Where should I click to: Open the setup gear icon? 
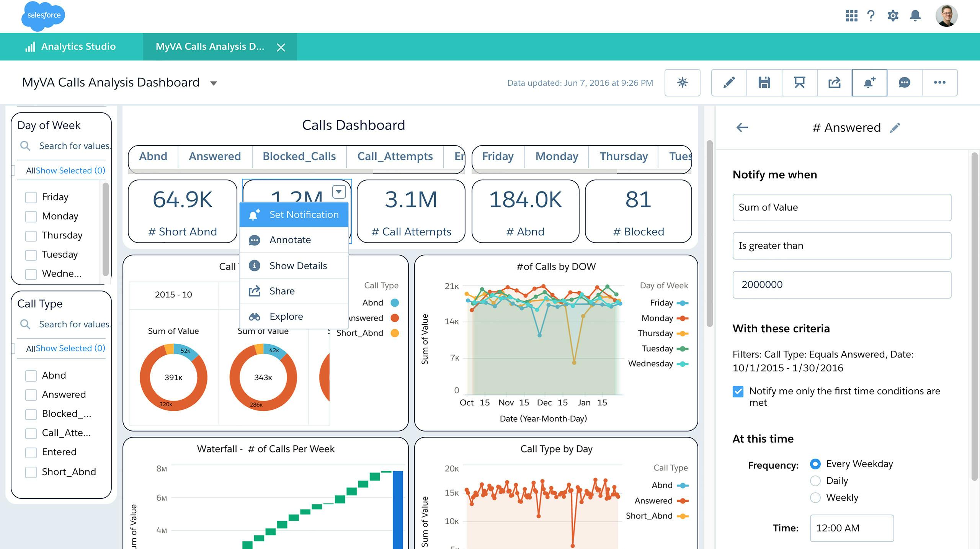[x=893, y=16]
